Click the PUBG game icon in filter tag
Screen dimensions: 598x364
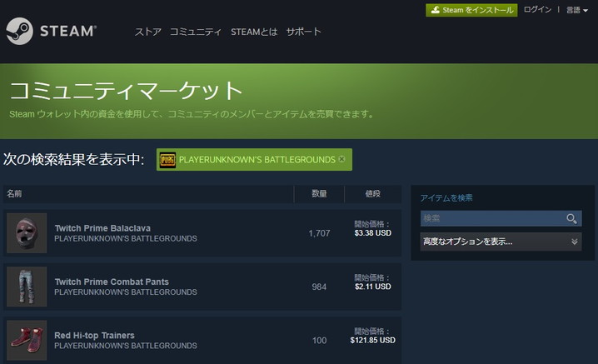[x=167, y=160]
